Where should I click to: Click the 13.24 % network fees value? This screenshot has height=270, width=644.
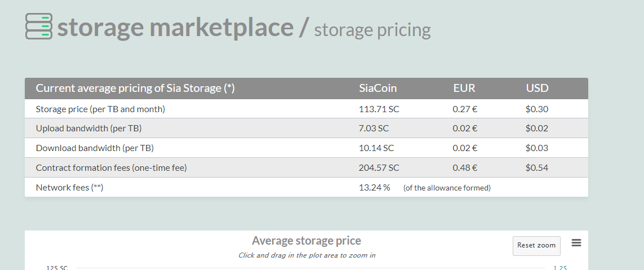(374, 188)
